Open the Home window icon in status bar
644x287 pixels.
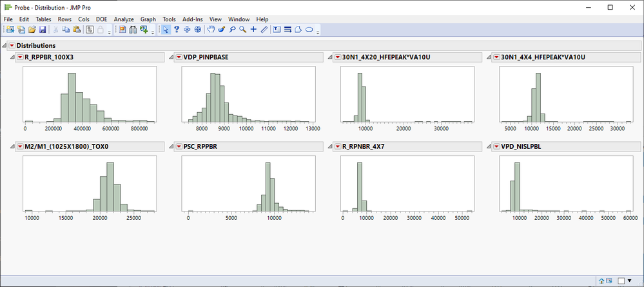pos(601,281)
